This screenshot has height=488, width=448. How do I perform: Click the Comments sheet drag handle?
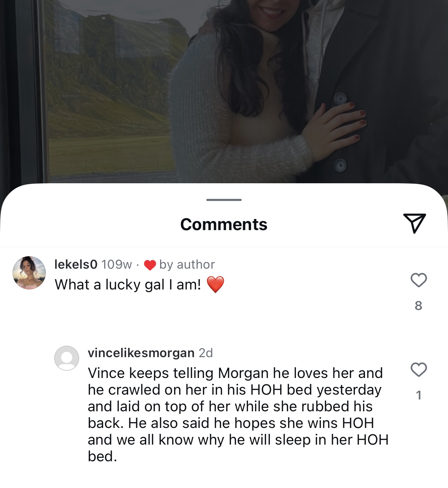(x=224, y=200)
